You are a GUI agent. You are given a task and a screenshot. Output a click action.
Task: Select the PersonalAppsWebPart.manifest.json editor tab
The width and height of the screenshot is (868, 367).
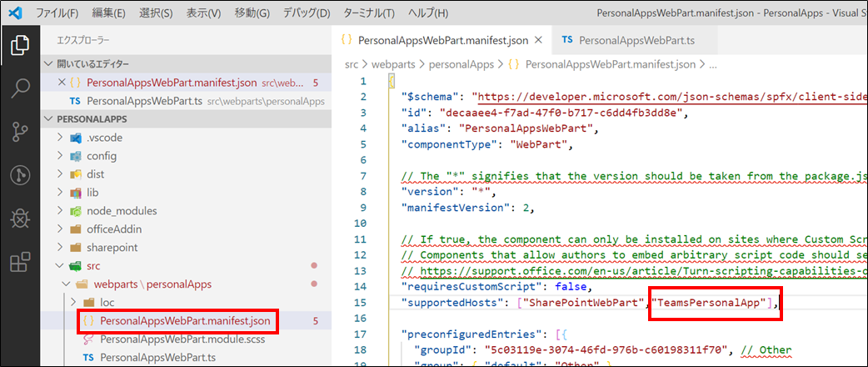pos(441,40)
